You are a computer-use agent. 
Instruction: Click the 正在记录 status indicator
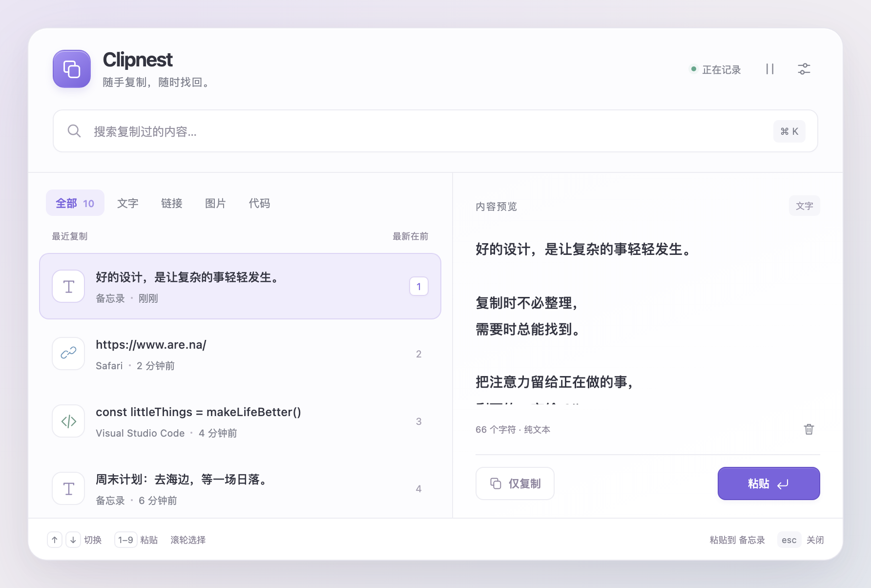(716, 69)
